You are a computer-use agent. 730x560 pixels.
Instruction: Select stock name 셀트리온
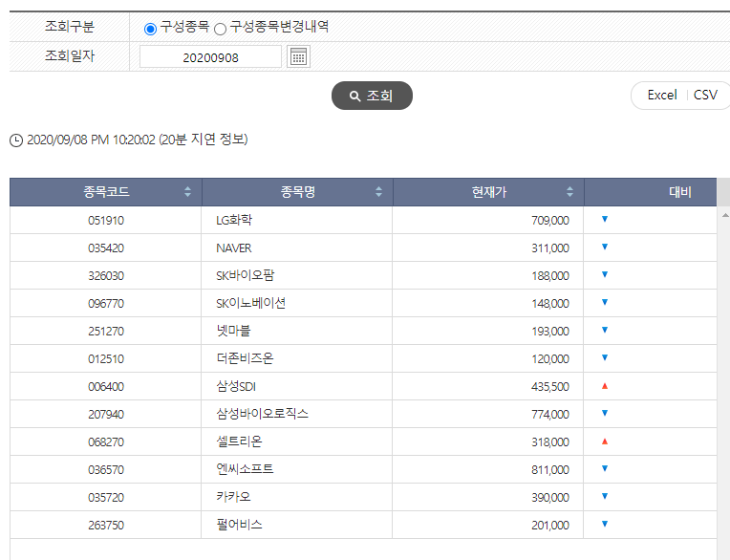[239, 442]
